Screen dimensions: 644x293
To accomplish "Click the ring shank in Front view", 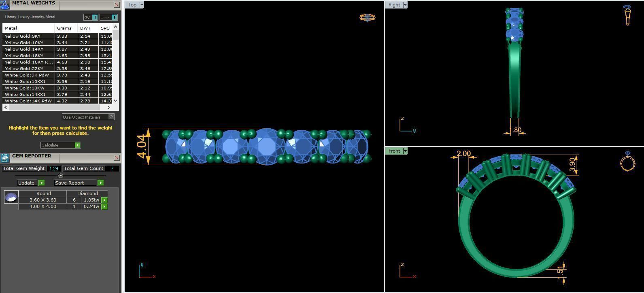I will click(517, 271).
